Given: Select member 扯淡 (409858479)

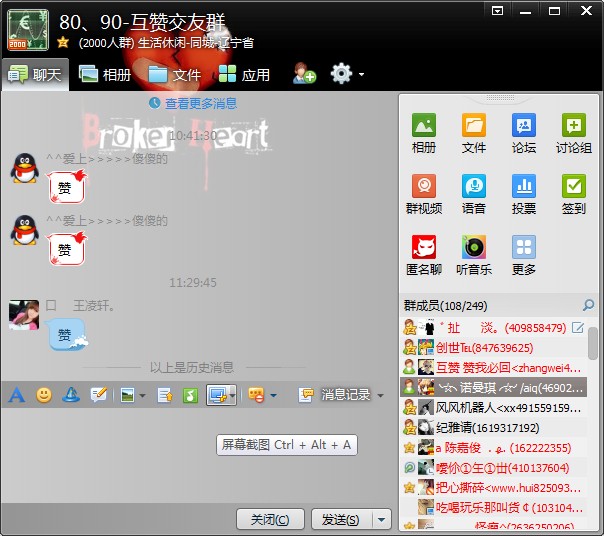Looking at the screenshot, I should [494, 328].
